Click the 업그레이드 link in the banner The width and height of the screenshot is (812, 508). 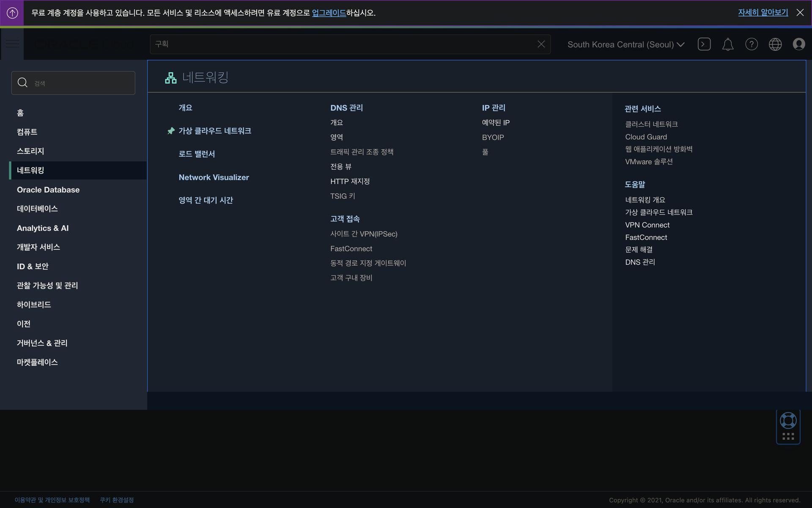(329, 13)
